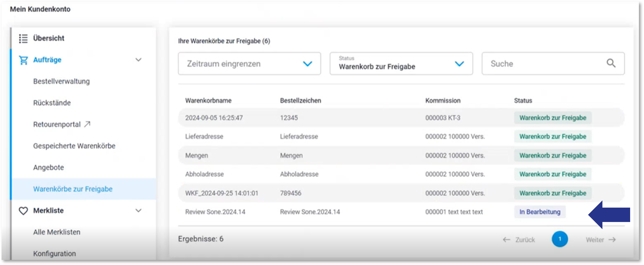The image size is (644, 265).
Task: Click Bestellzeichen 789456 cell
Action: point(290,194)
